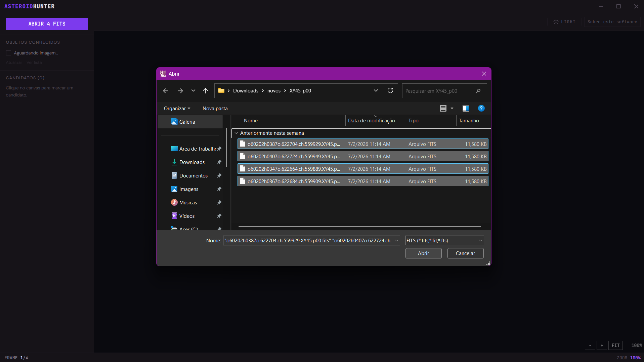The width and height of the screenshot is (644, 362).
Task: Open the Organizar menu
Action: 177,108
